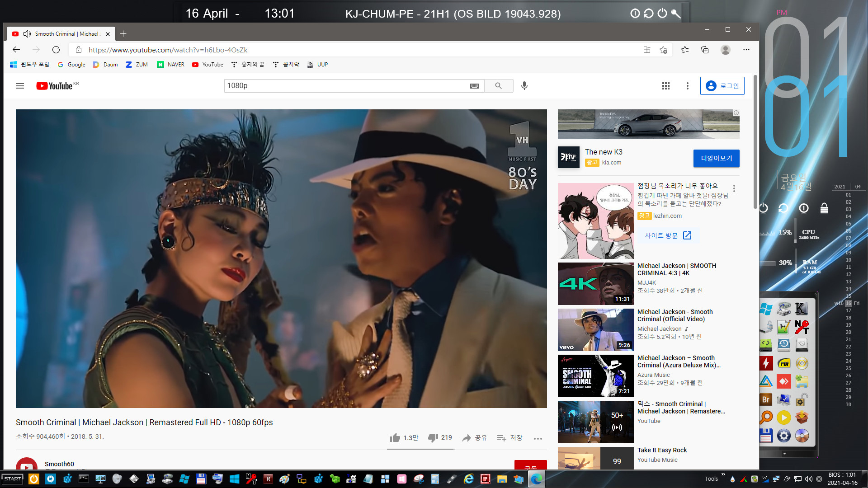Click the browser address bar URL
Screen dimensions: 868x488
[x=168, y=50]
